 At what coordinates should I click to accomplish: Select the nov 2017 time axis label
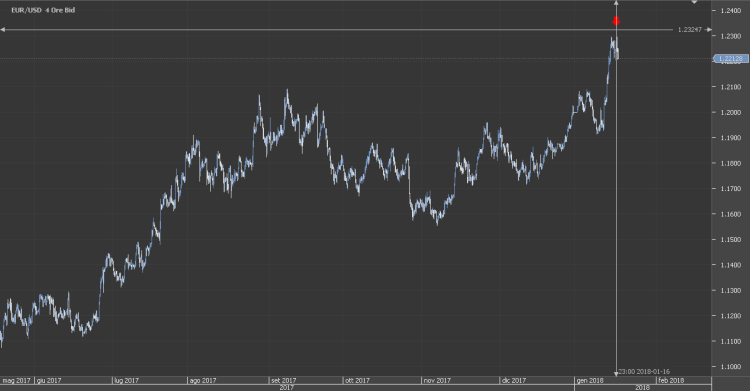coord(437,380)
